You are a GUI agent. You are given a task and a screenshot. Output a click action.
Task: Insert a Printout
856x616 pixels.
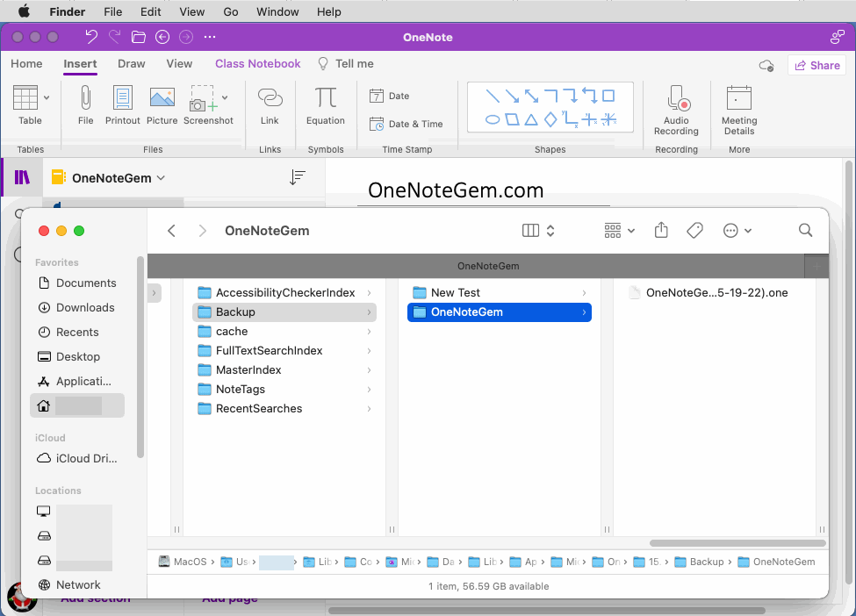[x=122, y=104]
